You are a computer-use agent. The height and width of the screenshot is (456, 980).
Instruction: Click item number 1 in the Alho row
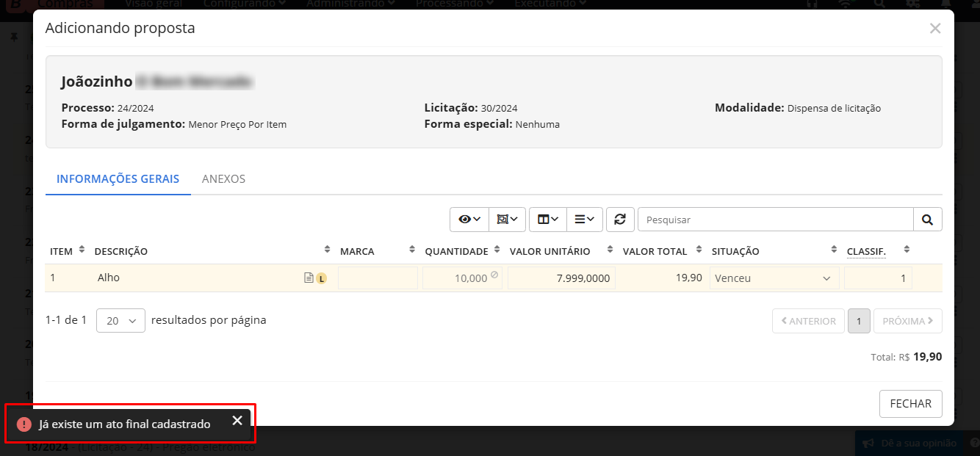coord(53,278)
